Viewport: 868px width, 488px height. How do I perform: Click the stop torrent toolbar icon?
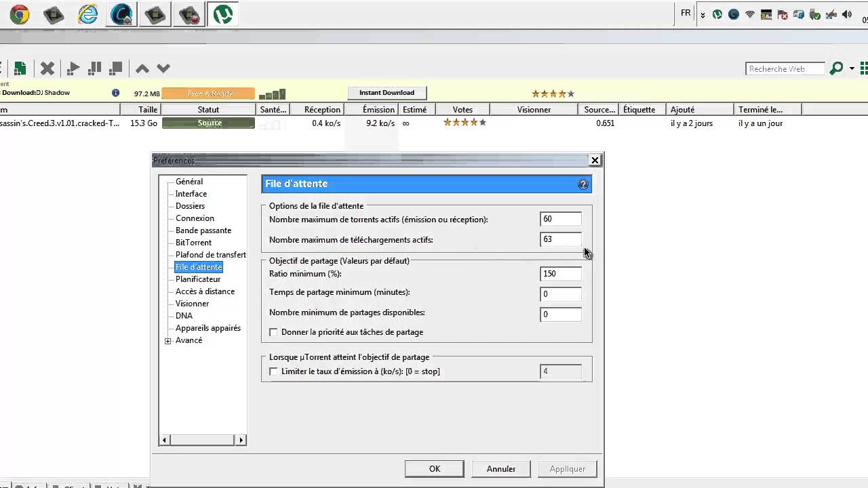click(116, 68)
